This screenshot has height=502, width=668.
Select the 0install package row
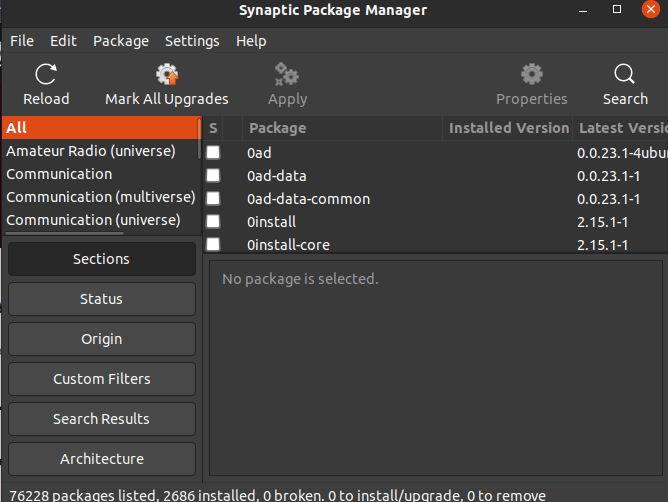click(x=436, y=222)
